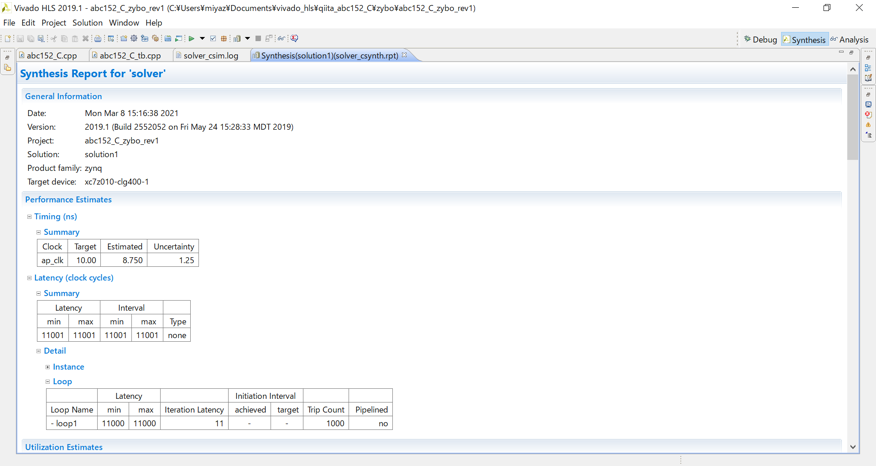876x466 pixels.
Task: Collapse the Loop section
Action: tap(47, 382)
